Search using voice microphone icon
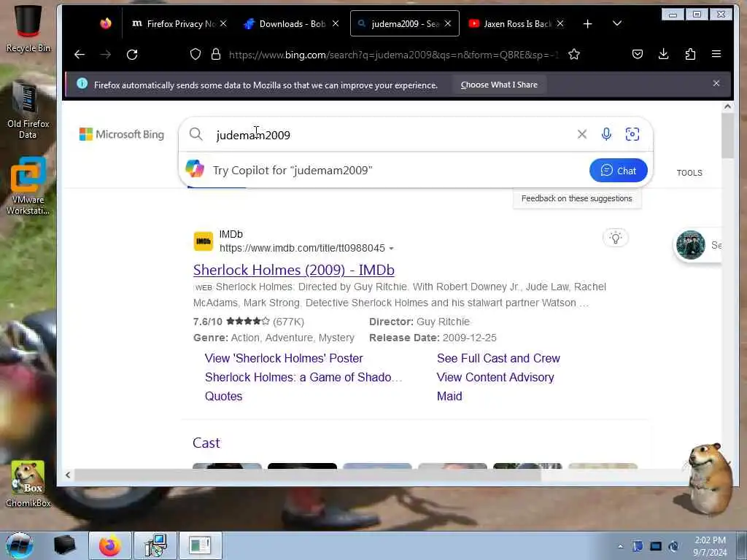 (x=606, y=134)
